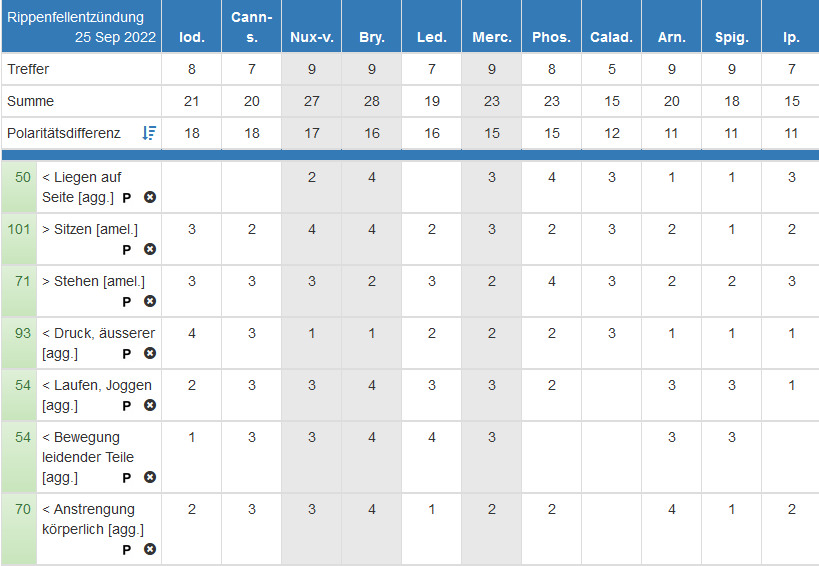Click the Polaritätsdifferenz row label
The width and height of the screenshot is (819, 566).
[63, 133]
